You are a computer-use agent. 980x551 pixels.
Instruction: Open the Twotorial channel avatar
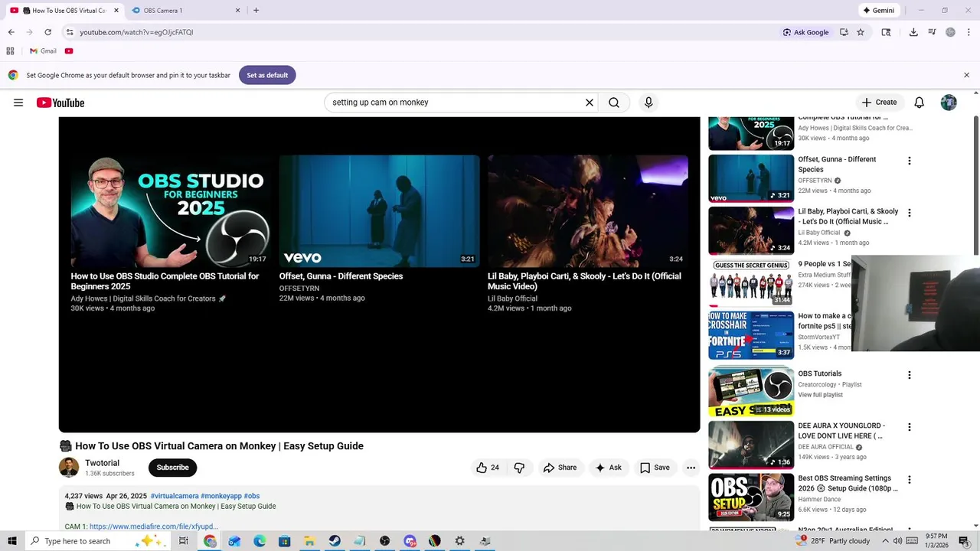tap(69, 468)
